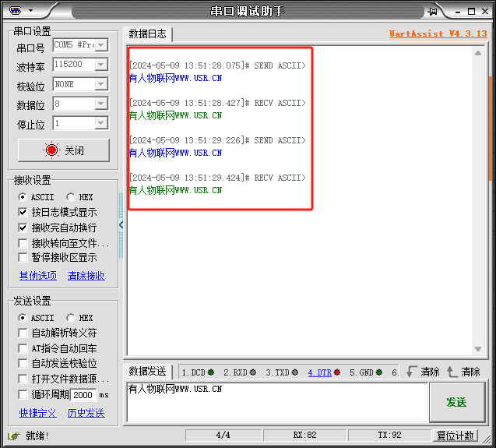Open the COM5 serial port dropdown
The height and width of the screenshot is (448, 496).
pos(101,45)
